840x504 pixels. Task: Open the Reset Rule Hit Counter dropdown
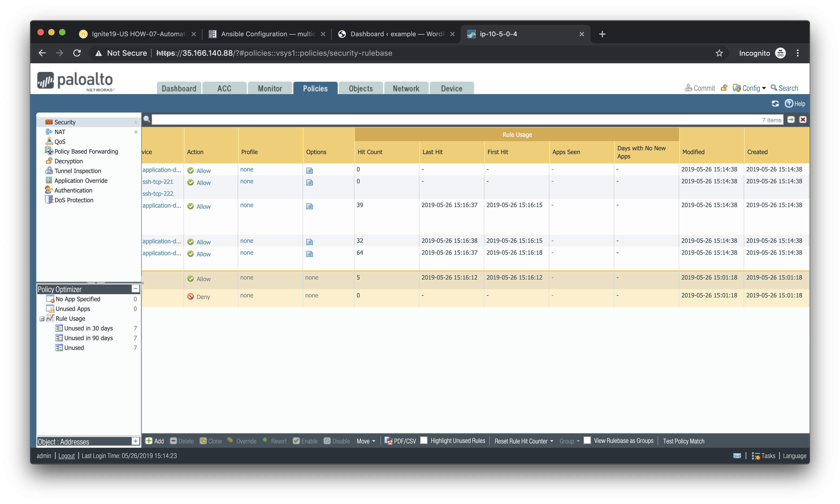tap(524, 441)
